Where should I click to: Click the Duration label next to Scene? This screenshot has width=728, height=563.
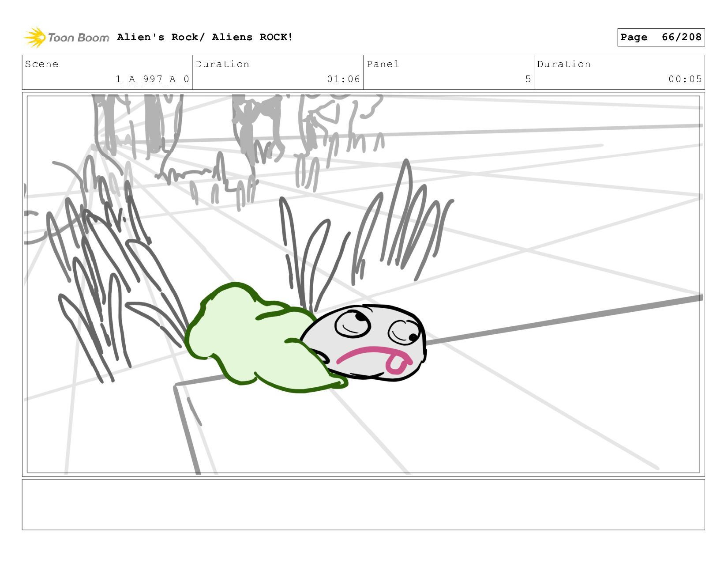tap(222, 64)
